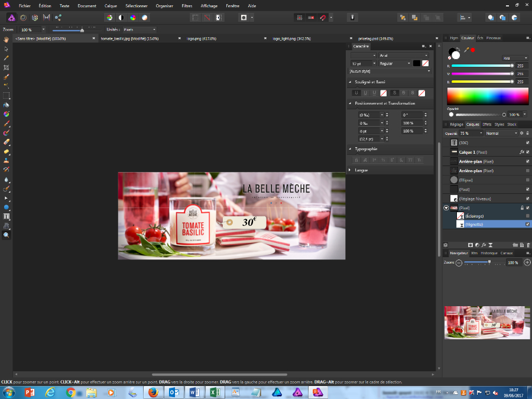Click navigator zoom out minus button
This screenshot has width=532, height=399.
tap(459, 262)
